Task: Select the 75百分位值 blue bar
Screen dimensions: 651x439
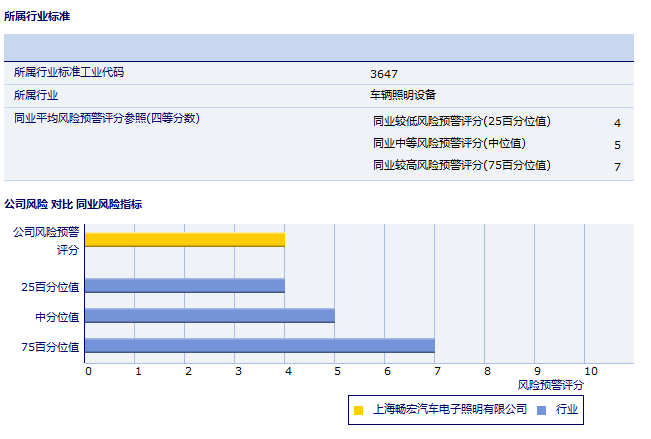Action: pos(259,346)
